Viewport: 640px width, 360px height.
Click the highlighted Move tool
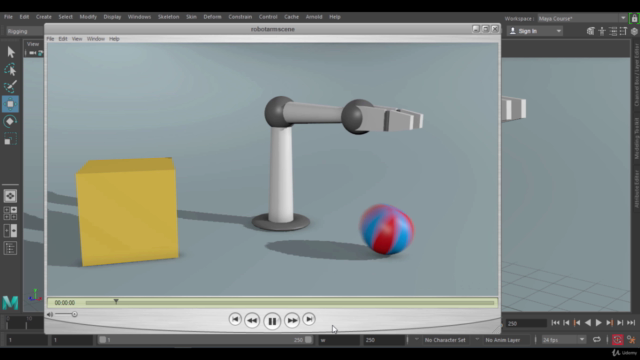tap(10, 104)
